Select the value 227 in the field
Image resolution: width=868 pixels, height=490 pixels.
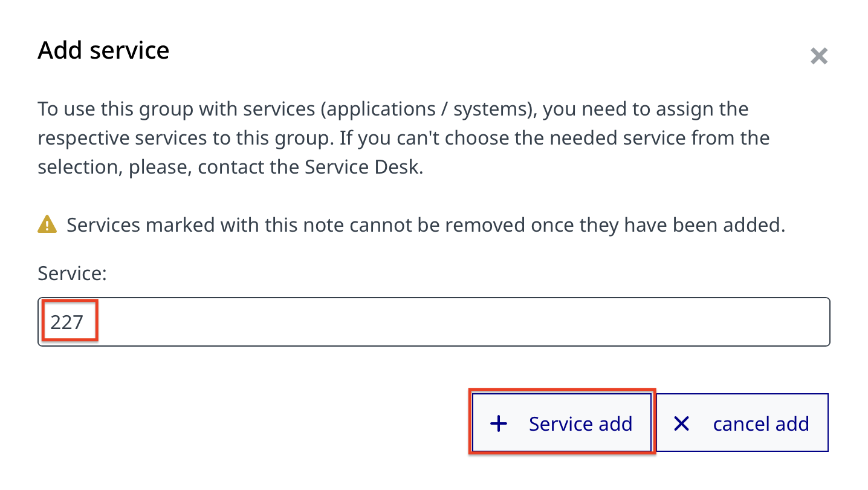tap(68, 321)
